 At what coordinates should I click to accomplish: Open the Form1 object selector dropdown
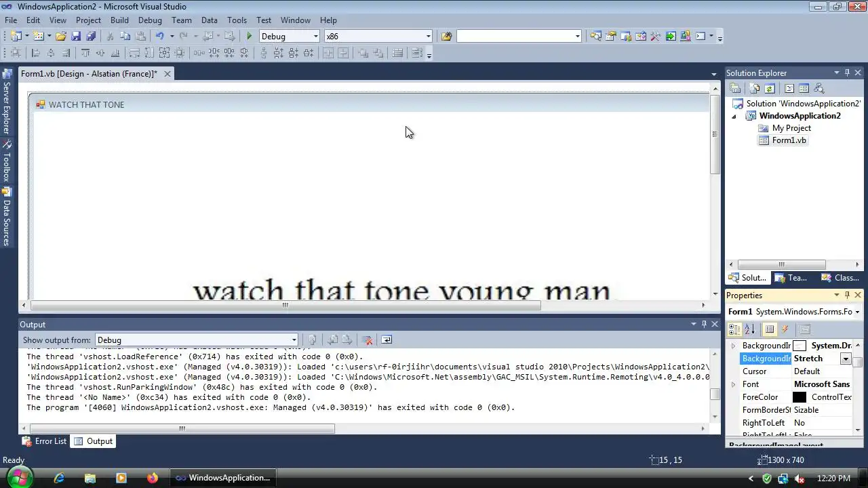[857, 312]
